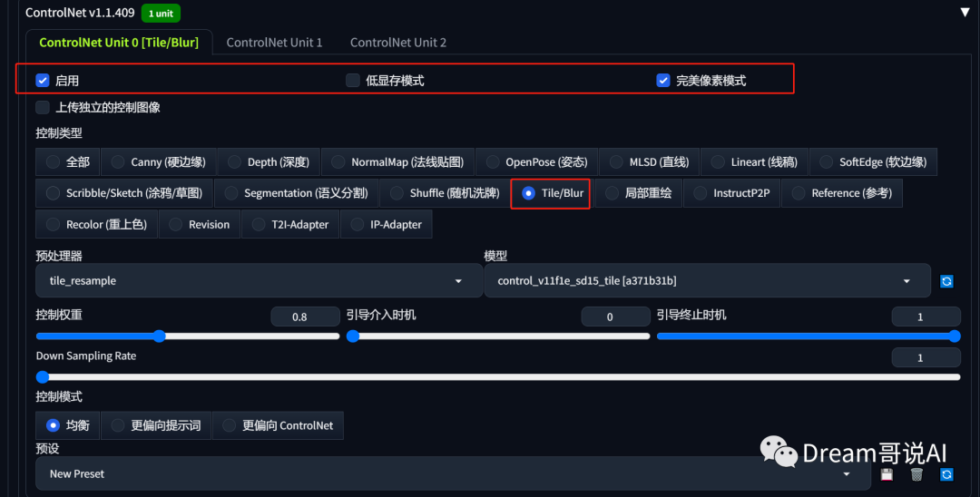Viewport: 980px width, 497px height.
Task: Collapse the ControlNet panel triangle
Action: tap(965, 13)
